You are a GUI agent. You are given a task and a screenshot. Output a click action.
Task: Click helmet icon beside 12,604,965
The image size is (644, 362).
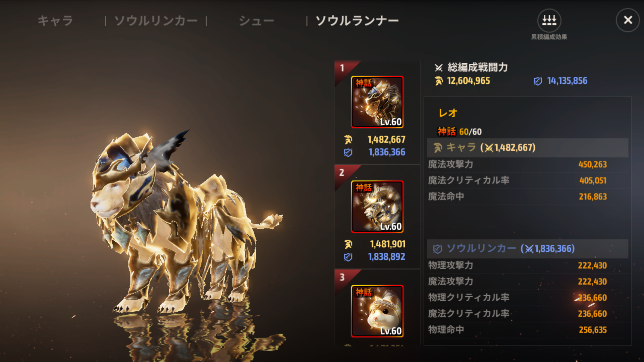(439, 81)
